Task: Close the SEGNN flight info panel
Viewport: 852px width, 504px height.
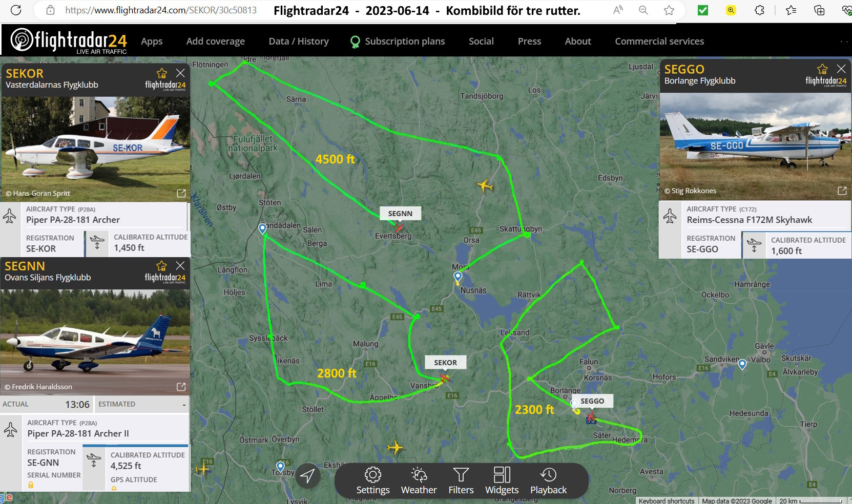Action: pos(180,266)
